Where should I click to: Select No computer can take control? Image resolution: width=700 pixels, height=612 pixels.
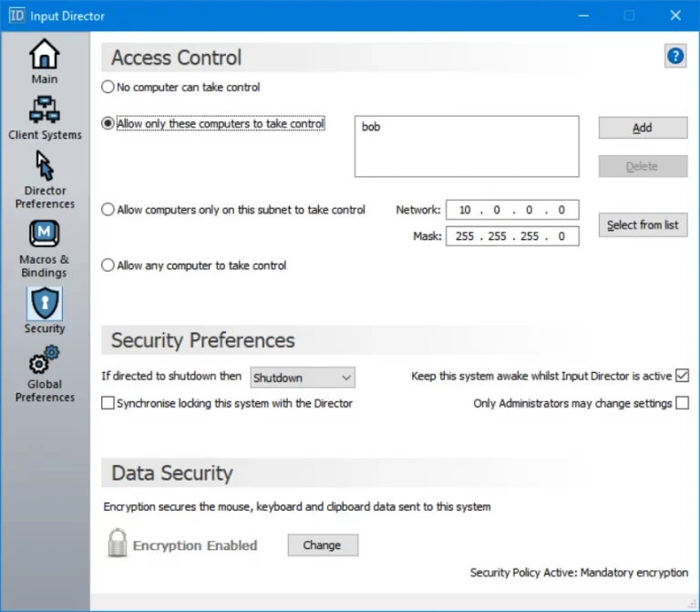(x=108, y=87)
